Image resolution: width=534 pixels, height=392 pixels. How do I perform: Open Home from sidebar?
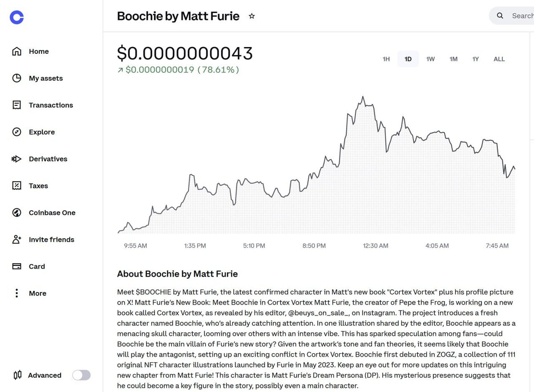click(39, 52)
